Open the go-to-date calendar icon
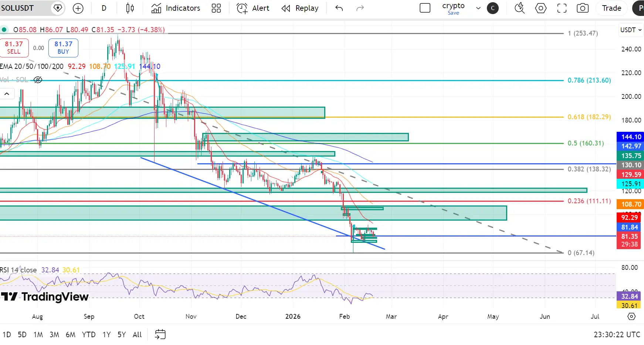The width and height of the screenshot is (644, 345). tap(160, 335)
